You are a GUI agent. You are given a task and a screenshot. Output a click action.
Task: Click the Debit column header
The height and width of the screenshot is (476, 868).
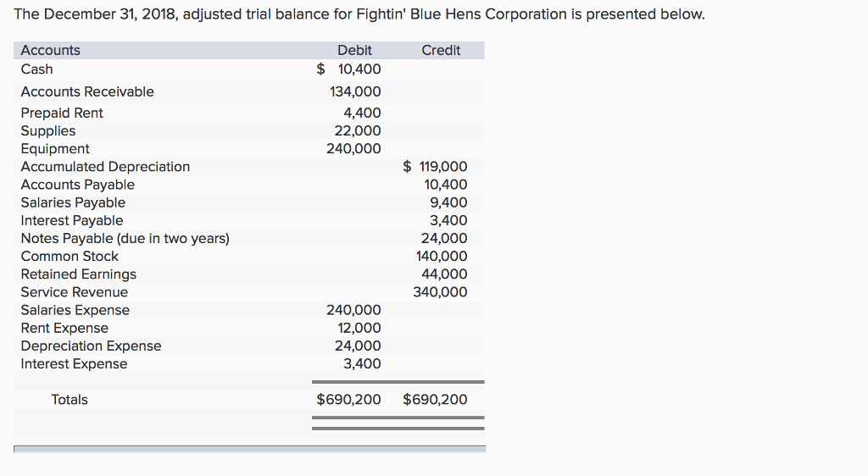354,51
